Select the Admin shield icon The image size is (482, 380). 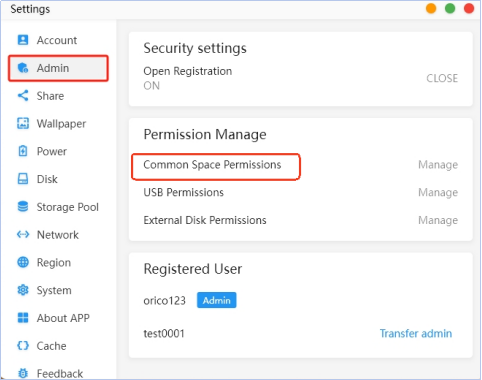23,68
